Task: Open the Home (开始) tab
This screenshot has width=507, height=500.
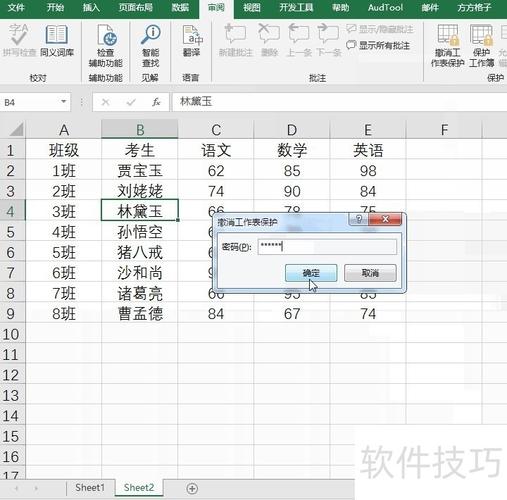Action: (x=55, y=7)
